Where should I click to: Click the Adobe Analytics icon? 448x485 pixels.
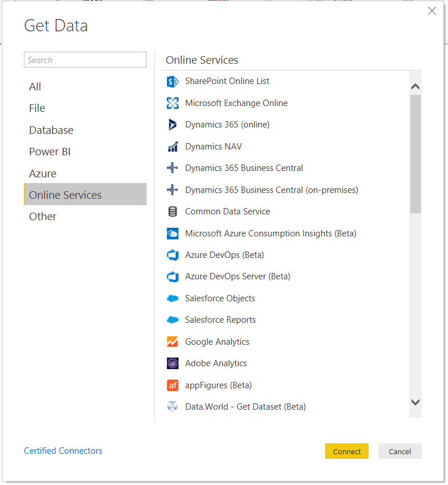(x=173, y=363)
